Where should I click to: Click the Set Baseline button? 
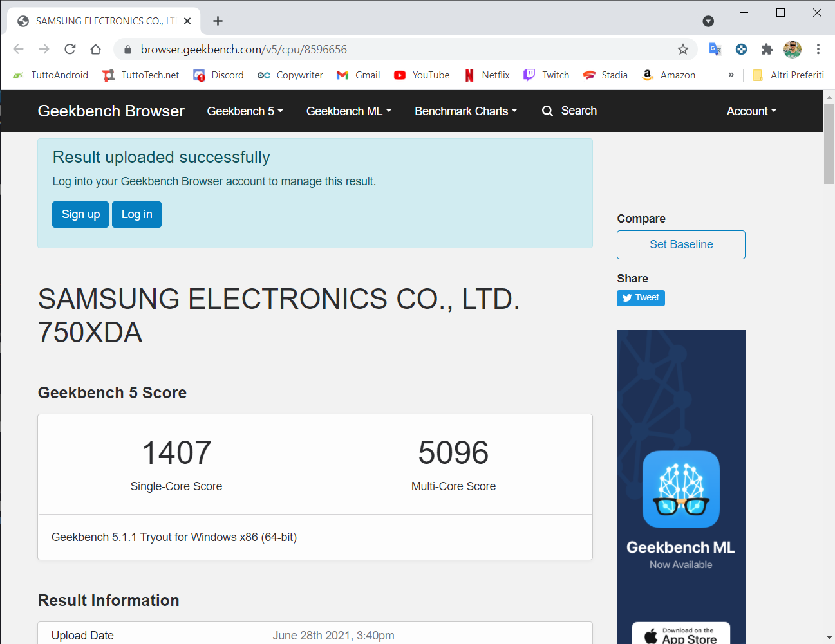coord(680,244)
